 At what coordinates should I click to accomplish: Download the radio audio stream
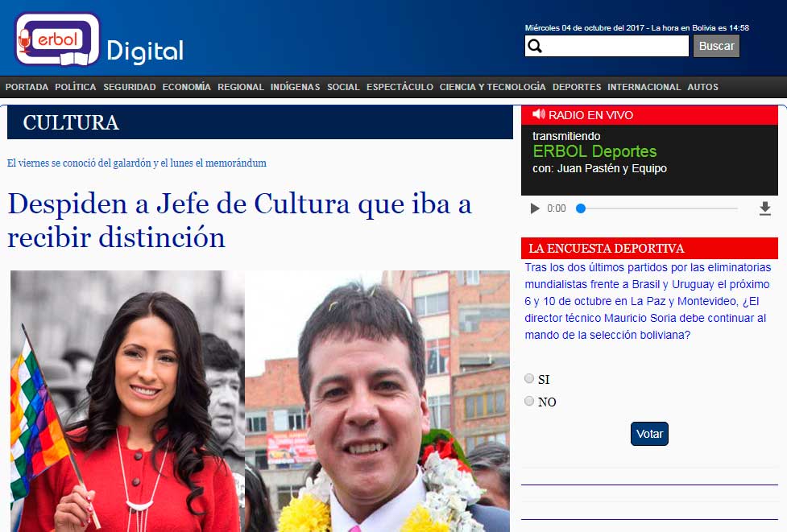[x=764, y=208]
